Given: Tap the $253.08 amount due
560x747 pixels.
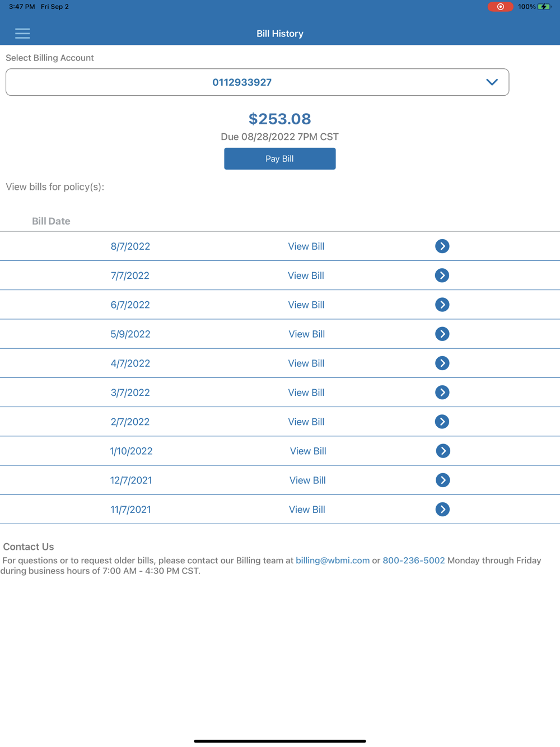Looking at the screenshot, I should pyautogui.click(x=280, y=119).
